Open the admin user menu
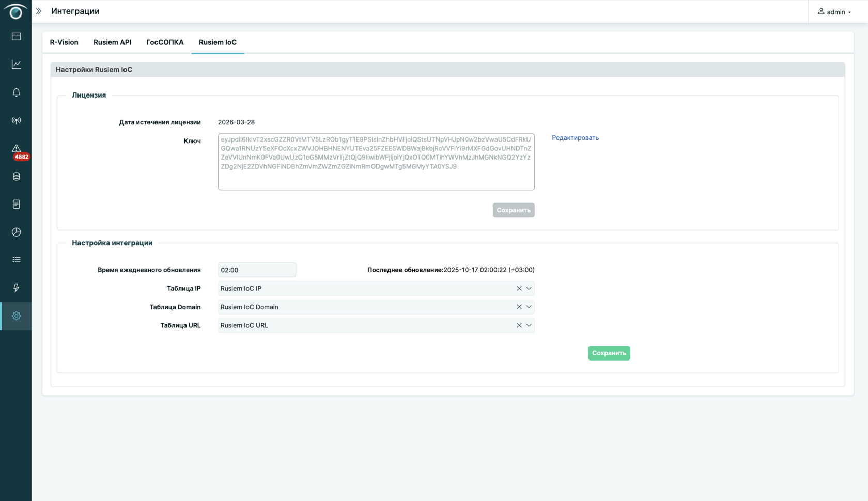This screenshot has width=868, height=501. tap(834, 11)
